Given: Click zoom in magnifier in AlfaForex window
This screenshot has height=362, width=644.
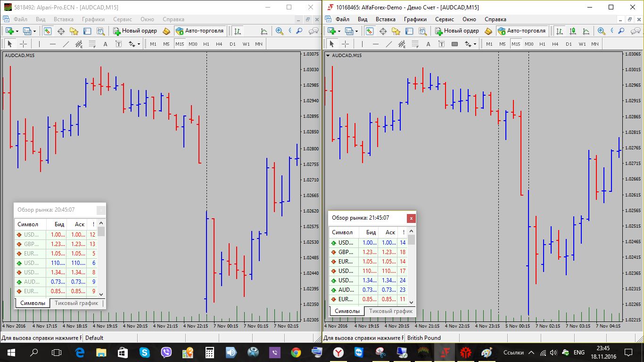Looking at the screenshot, I should click(602, 31).
